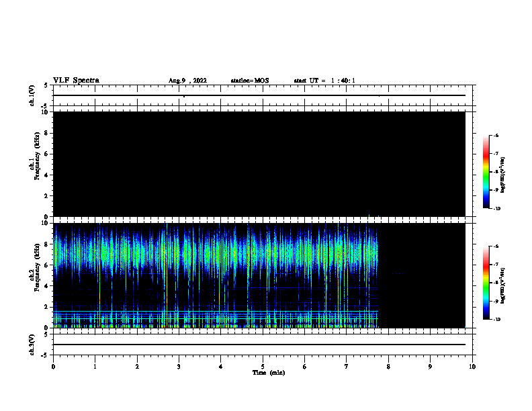Click the ch.2 colorbar log(PSD) label
The image size is (532, 411).
503,286
